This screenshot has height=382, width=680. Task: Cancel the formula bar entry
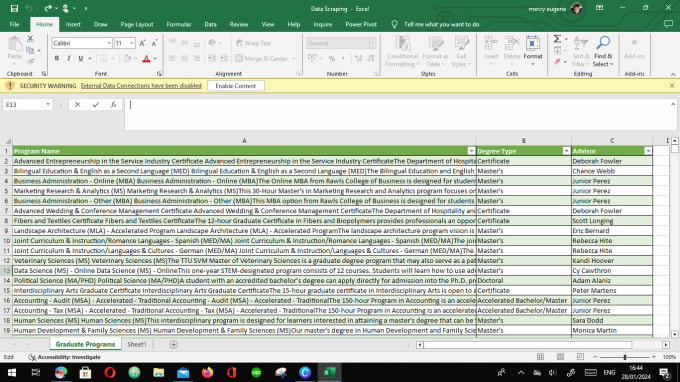[77, 104]
